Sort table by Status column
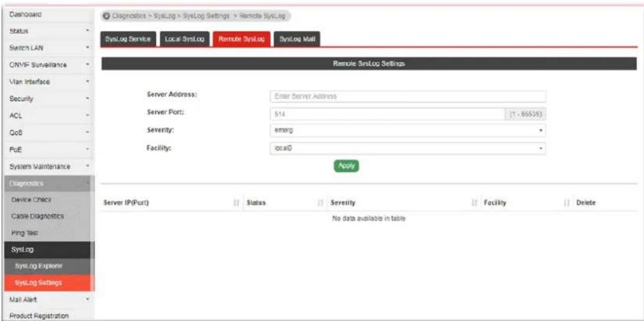This screenshot has width=644, height=321. pyautogui.click(x=284, y=203)
